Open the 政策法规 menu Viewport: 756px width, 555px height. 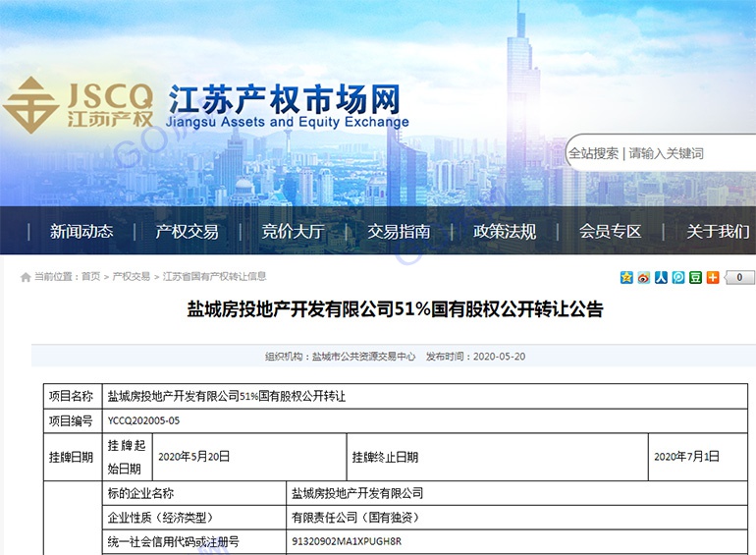click(x=505, y=232)
